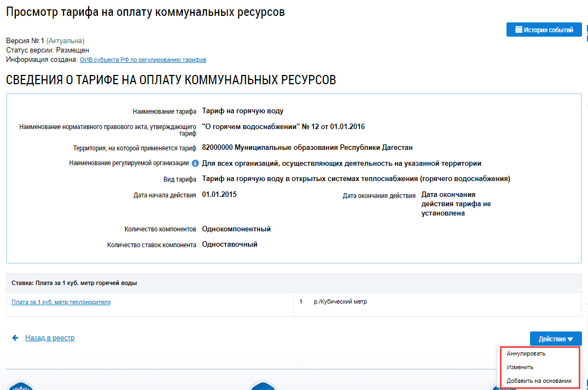
Task: Click the page title Просмотр тарифа на оплату
Action: point(145,12)
